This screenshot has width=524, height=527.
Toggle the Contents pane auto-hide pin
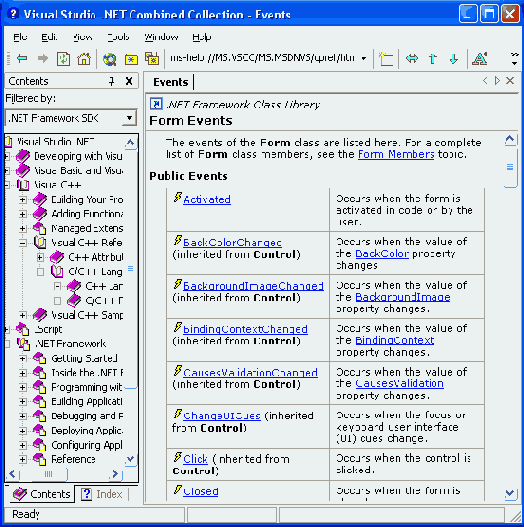[112, 81]
